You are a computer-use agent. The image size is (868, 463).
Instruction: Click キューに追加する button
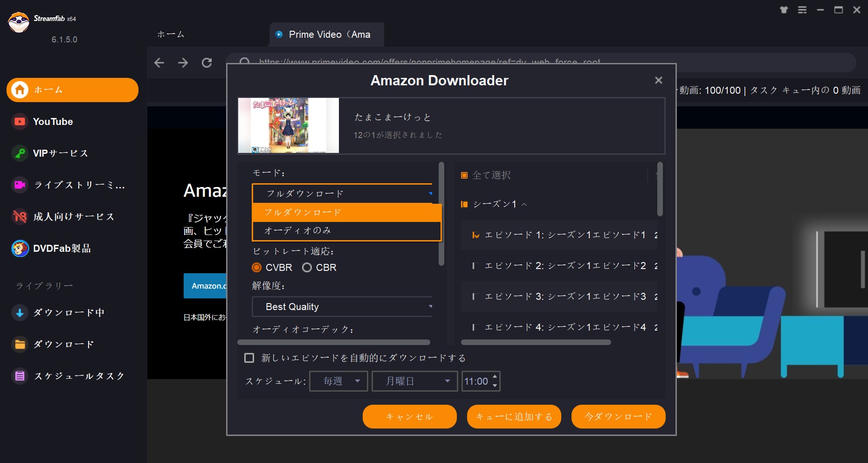click(514, 416)
